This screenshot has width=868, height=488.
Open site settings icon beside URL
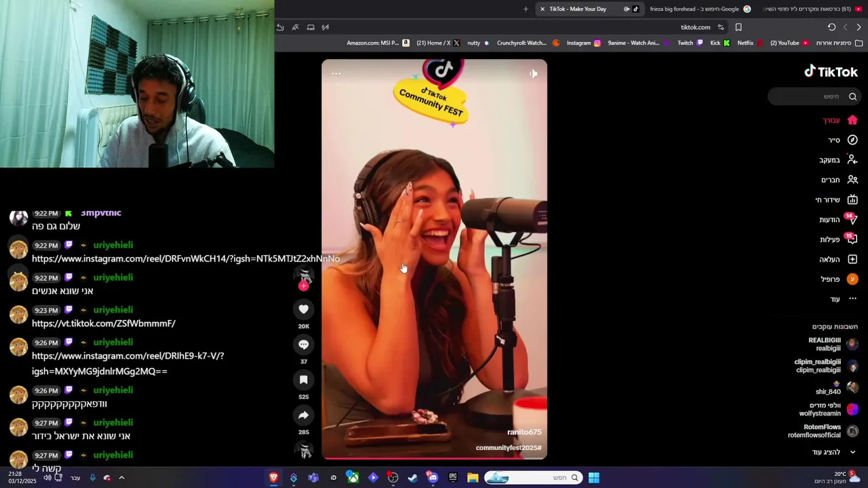(720, 27)
